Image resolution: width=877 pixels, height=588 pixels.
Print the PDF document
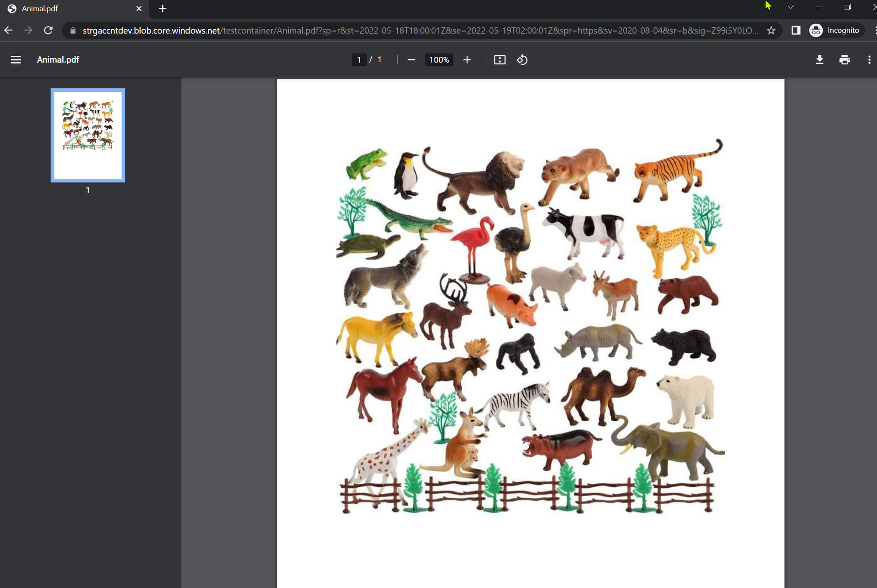844,60
